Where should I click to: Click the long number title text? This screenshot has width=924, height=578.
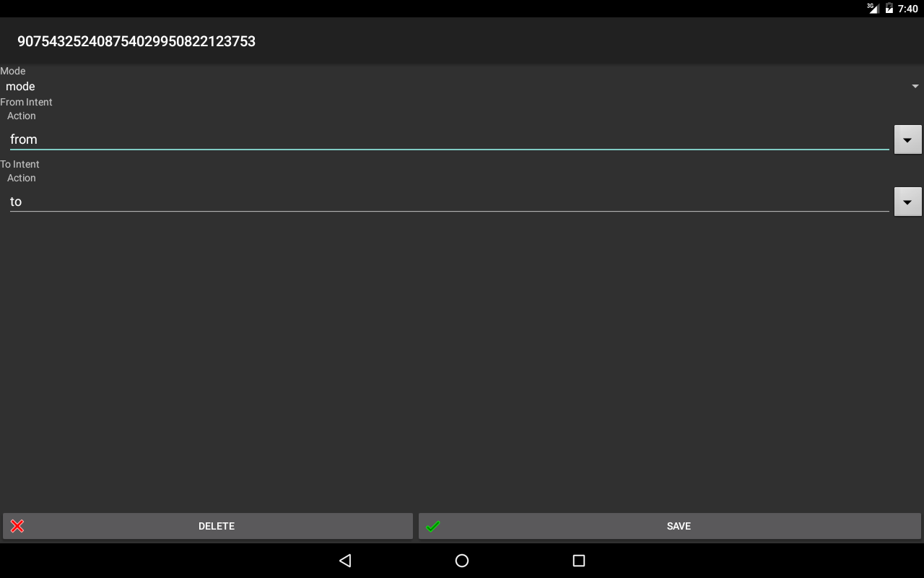pos(136,41)
